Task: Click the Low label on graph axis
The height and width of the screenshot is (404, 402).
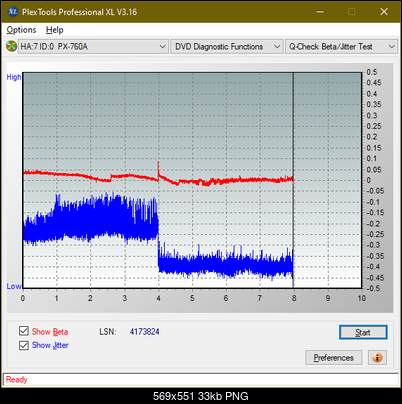Action: [14, 286]
